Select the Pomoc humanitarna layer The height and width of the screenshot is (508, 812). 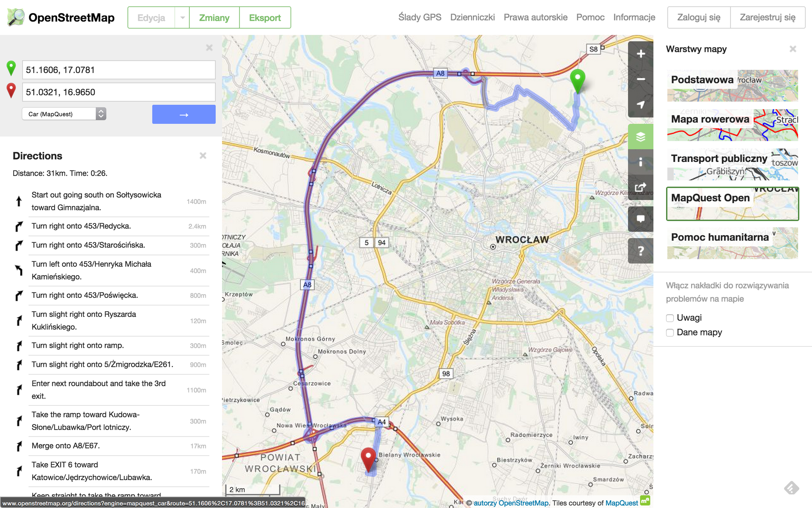pos(732,243)
